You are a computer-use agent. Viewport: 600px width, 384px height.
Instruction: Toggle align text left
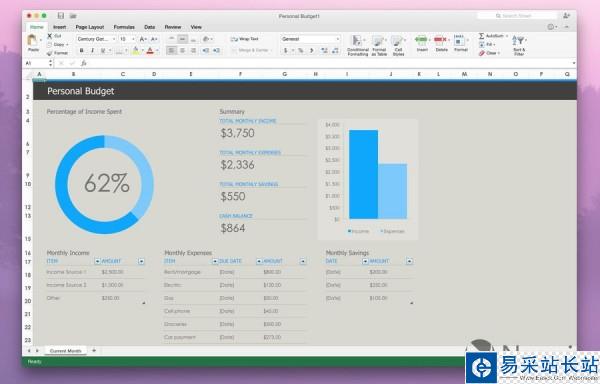[171, 50]
